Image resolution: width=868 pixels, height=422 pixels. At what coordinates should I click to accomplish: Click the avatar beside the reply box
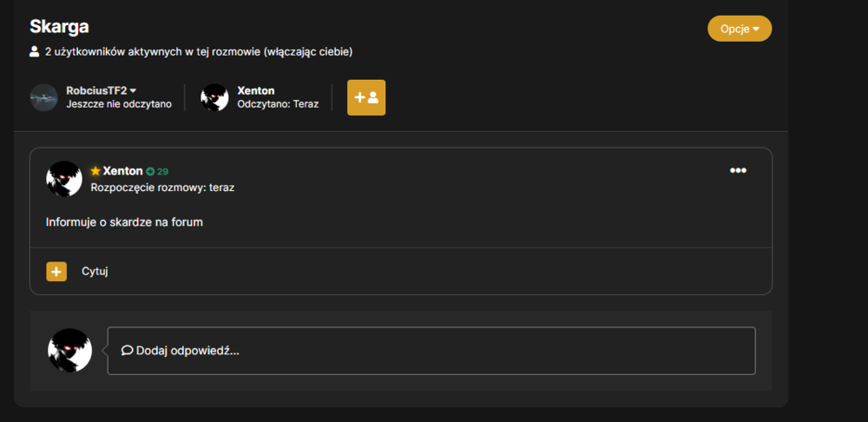click(x=69, y=351)
